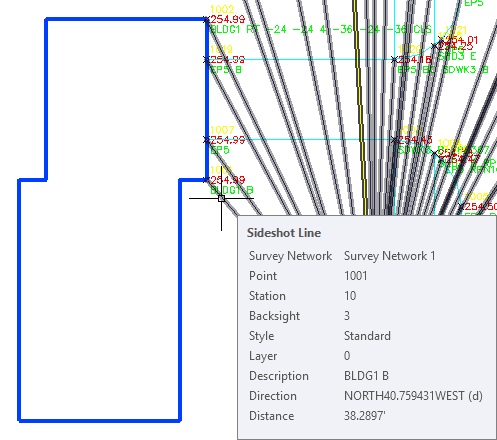Click the Survey Network 1 value in tooltip
Image resolution: width=497 pixels, height=440 pixels.
click(389, 256)
